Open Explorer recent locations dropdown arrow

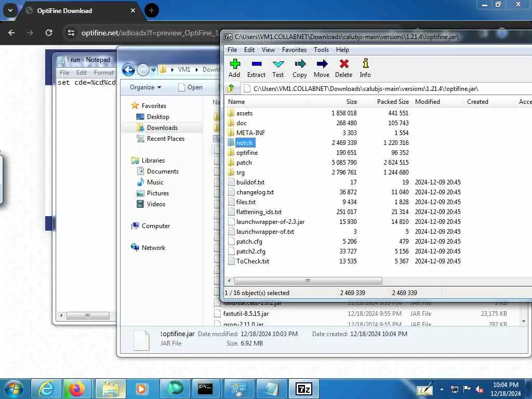tap(153, 70)
